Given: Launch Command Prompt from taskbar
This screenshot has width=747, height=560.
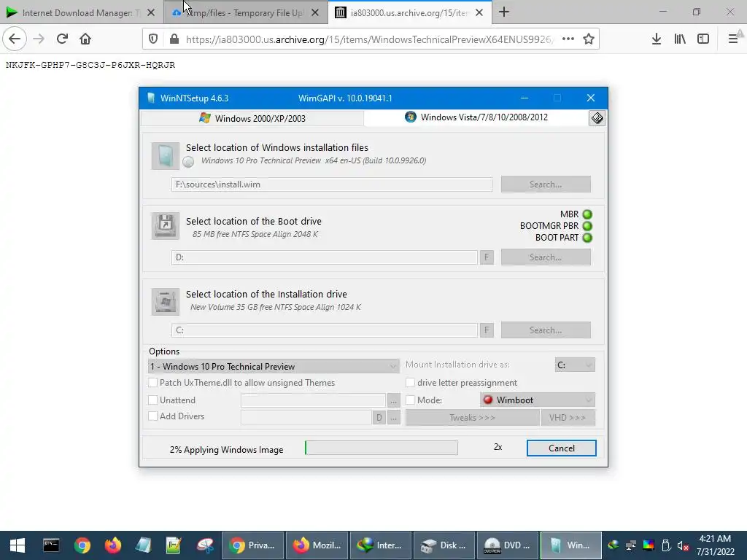Looking at the screenshot, I should coord(51,545).
